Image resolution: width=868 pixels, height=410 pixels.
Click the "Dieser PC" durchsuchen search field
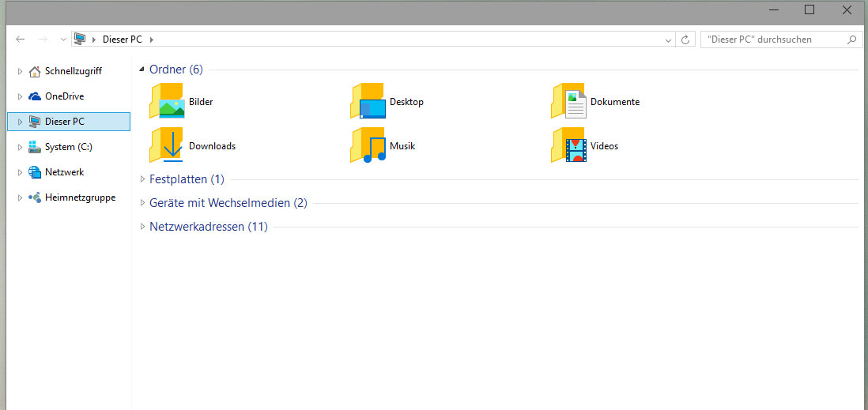point(781,39)
